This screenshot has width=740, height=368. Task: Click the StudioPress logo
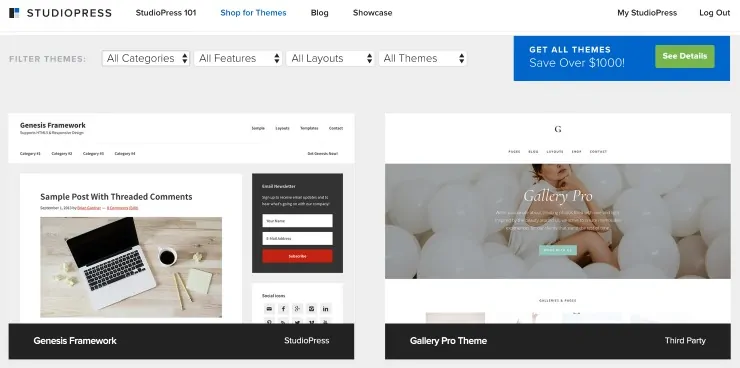click(60, 13)
